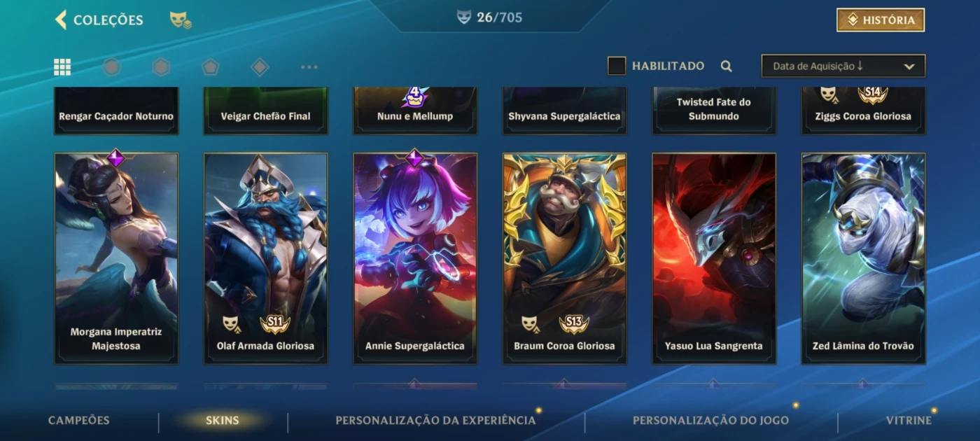This screenshot has height=441, width=980.
Task: Go to the Vitrine tab
Action: click(909, 421)
